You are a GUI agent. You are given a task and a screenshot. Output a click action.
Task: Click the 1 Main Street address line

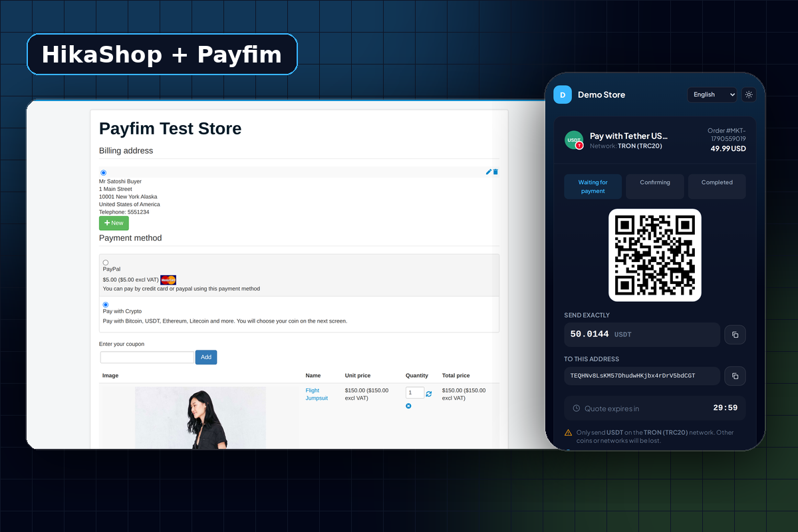(x=116, y=189)
